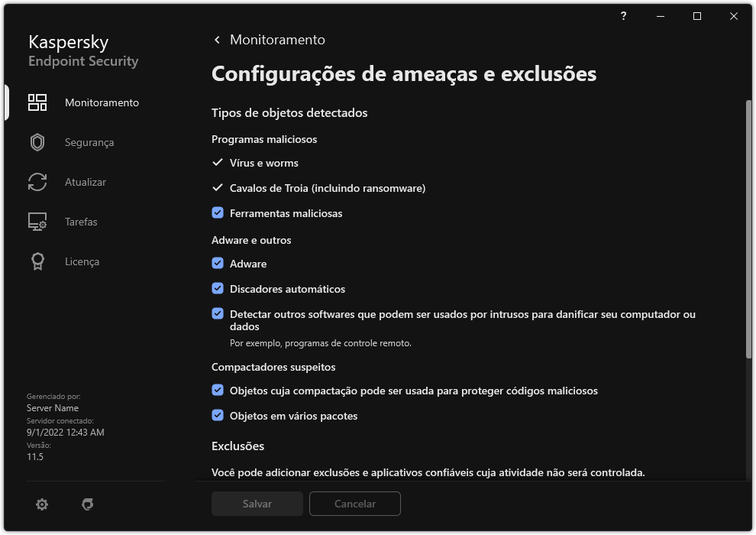This screenshot has width=756, height=535.
Task: Toggle the Detectar outros softwares checkbox
Action: point(218,314)
